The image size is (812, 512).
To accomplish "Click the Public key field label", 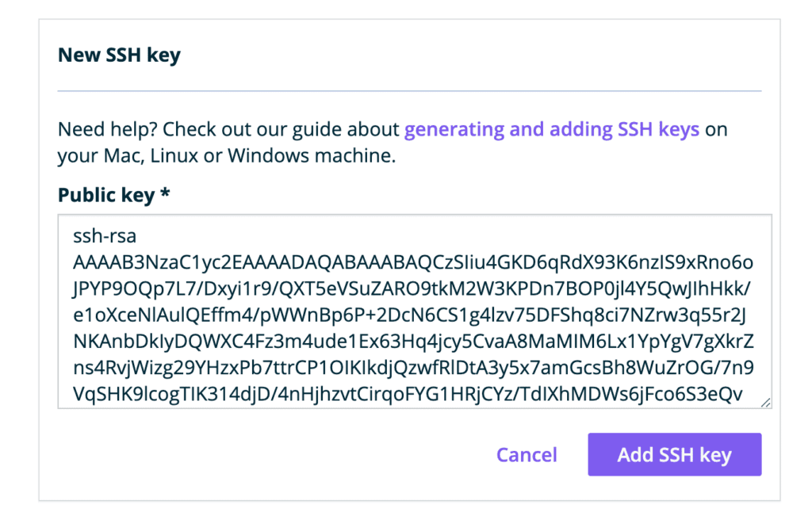I will pos(106,196).
